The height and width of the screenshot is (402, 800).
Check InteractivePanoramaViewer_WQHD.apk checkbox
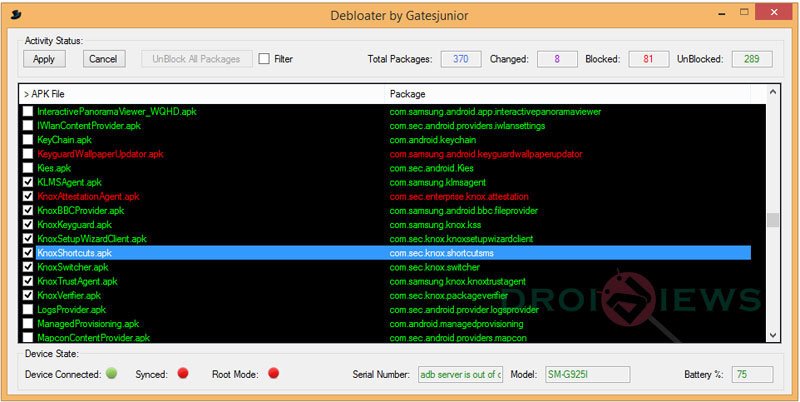pyautogui.click(x=28, y=111)
